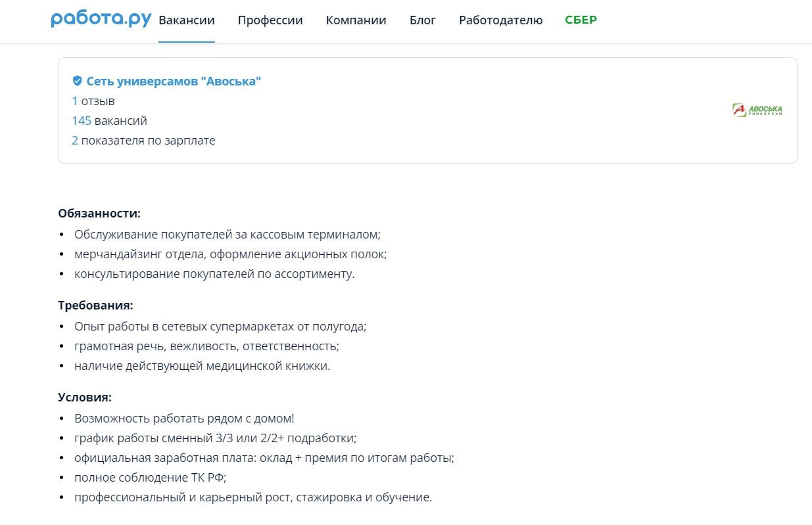View the 1 отзыв review link
Screen dimensions: 812x525
(x=93, y=101)
